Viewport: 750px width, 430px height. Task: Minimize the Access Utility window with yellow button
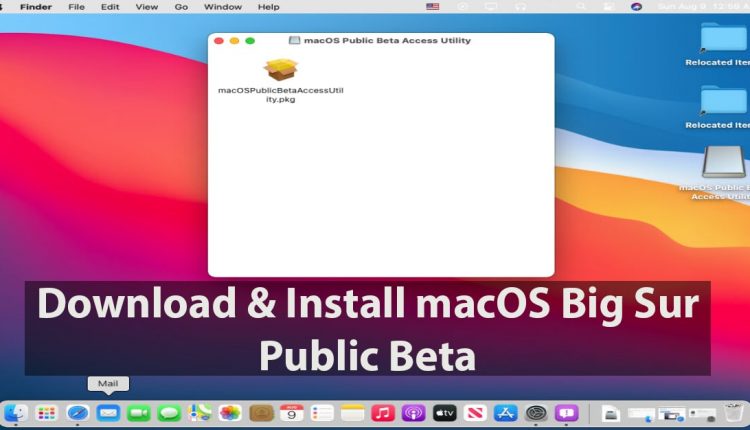click(x=234, y=41)
